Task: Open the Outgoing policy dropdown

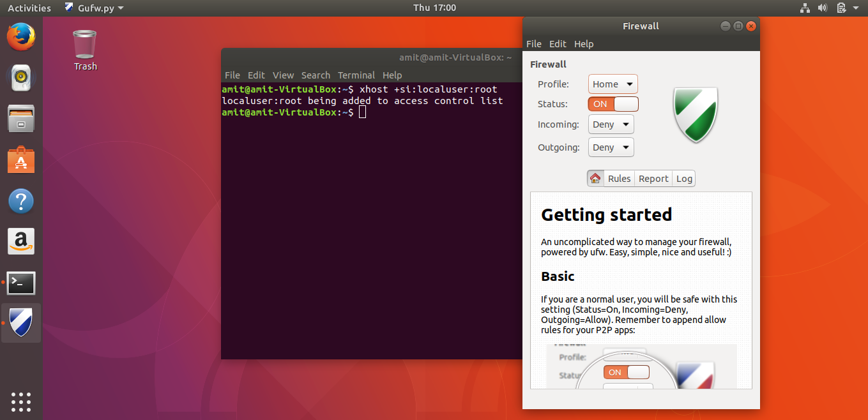Action: click(x=611, y=147)
